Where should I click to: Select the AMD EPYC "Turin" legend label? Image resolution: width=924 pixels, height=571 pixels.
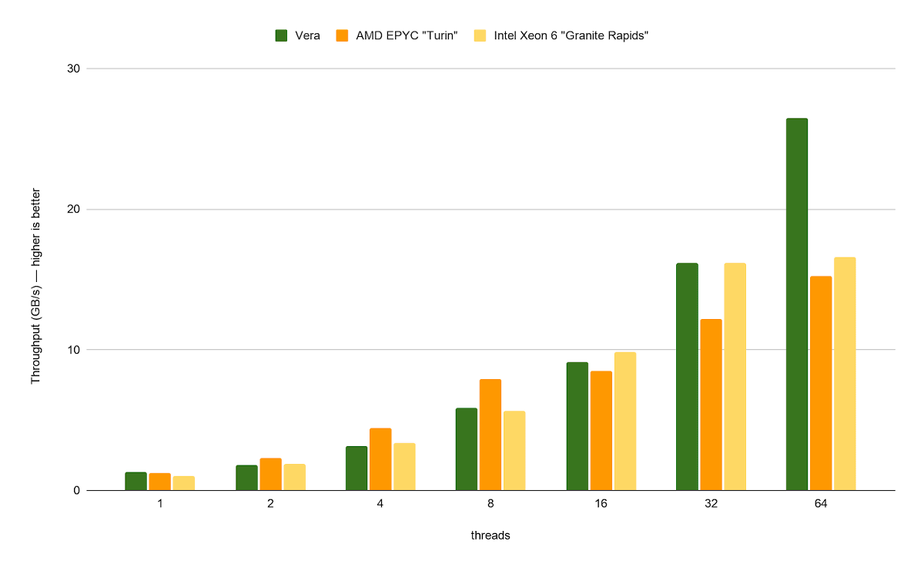(407, 35)
